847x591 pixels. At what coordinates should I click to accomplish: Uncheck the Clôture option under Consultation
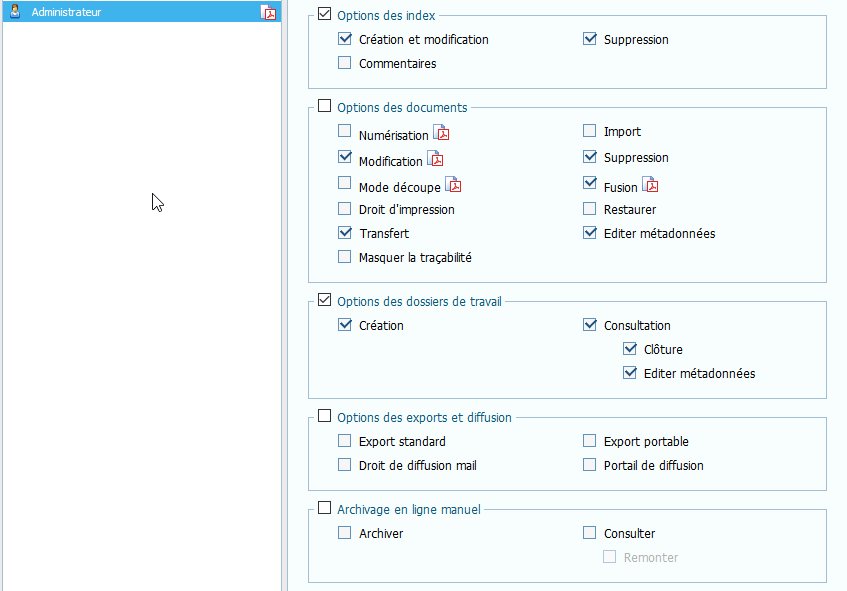[630, 349]
